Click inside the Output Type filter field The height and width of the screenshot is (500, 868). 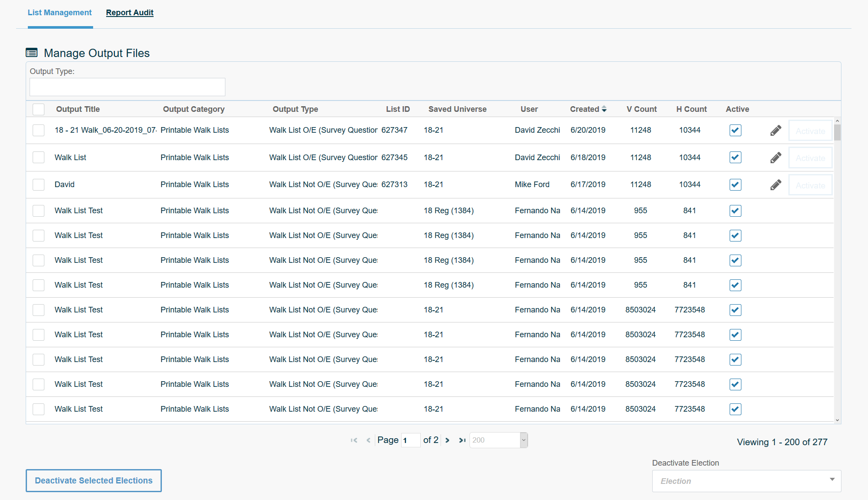pyautogui.click(x=127, y=87)
